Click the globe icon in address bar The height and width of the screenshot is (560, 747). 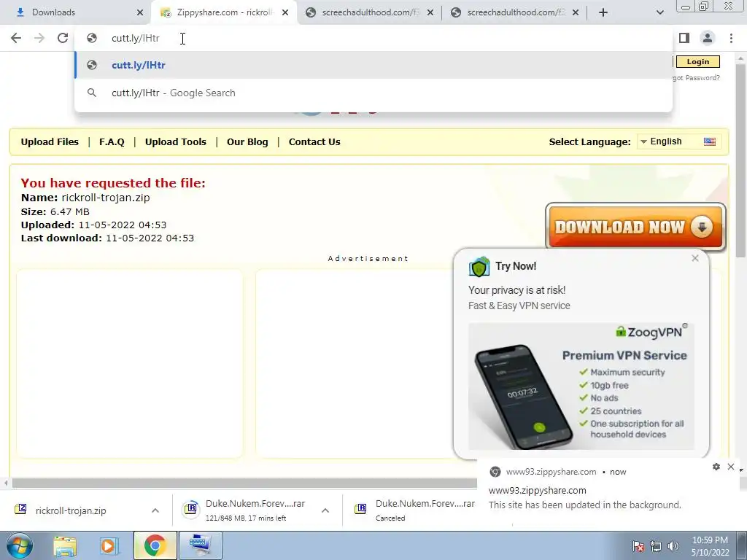(x=92, y=38)
